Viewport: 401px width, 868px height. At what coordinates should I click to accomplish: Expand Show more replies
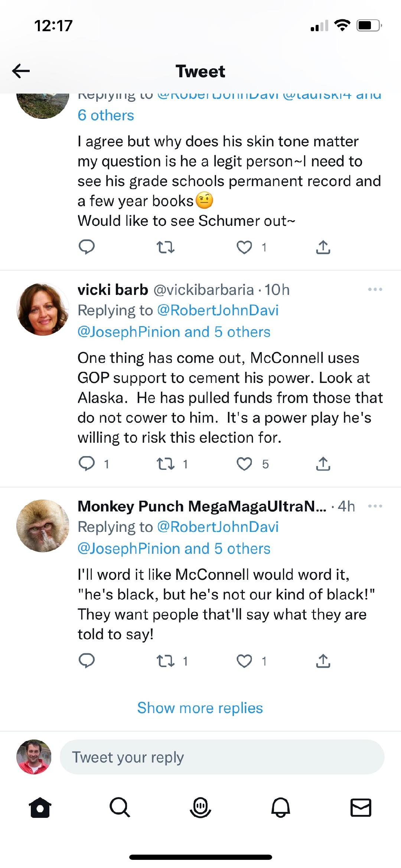pos(200,708)
